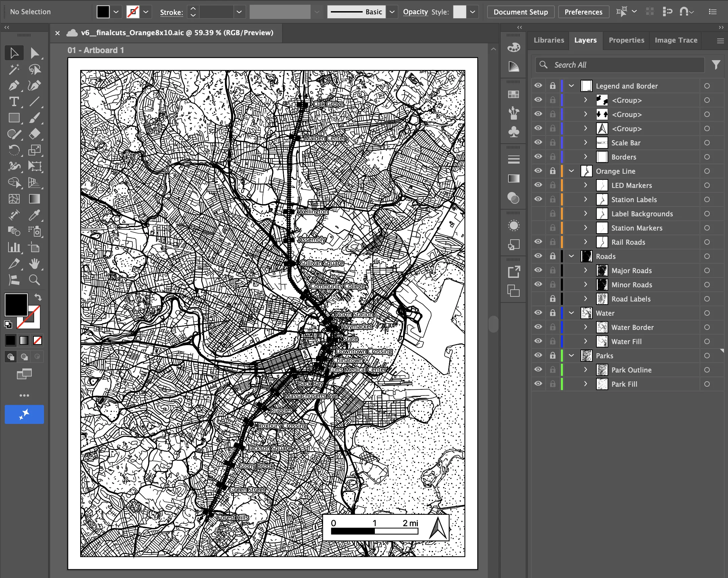This screenshot has height=578, width=728.
Task: Collapse the Legend and Border layer
Action: [571, 86]
